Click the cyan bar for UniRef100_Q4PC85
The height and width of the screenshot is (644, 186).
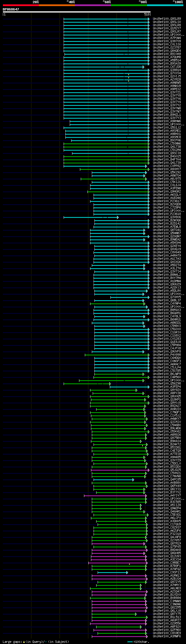(114, 480)
